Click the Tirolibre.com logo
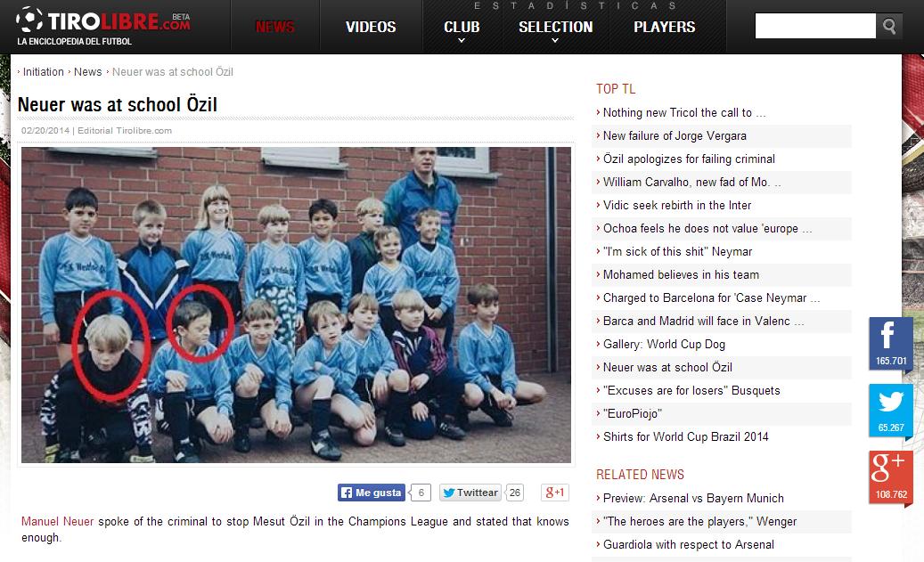This screenshot has width=924, height=562. [x=103, y=26]
